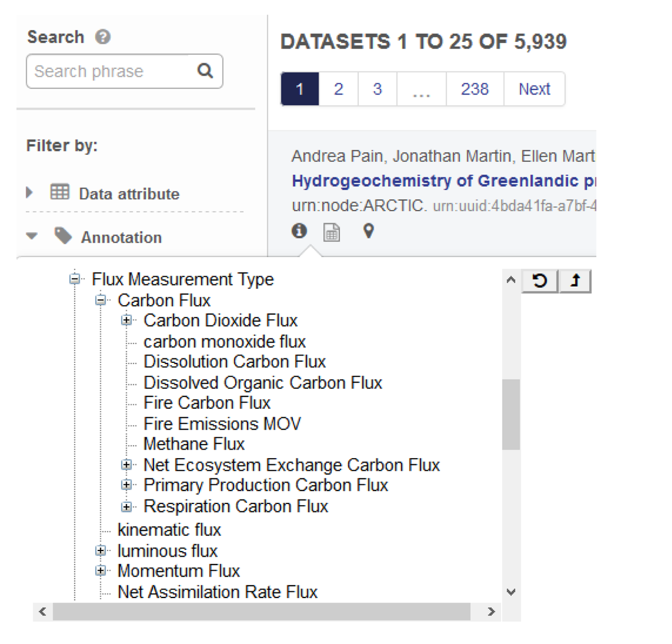Click the map location pin icon
Image resolution: width=672 pixels, height=644 pixels.
pos(368,231)
